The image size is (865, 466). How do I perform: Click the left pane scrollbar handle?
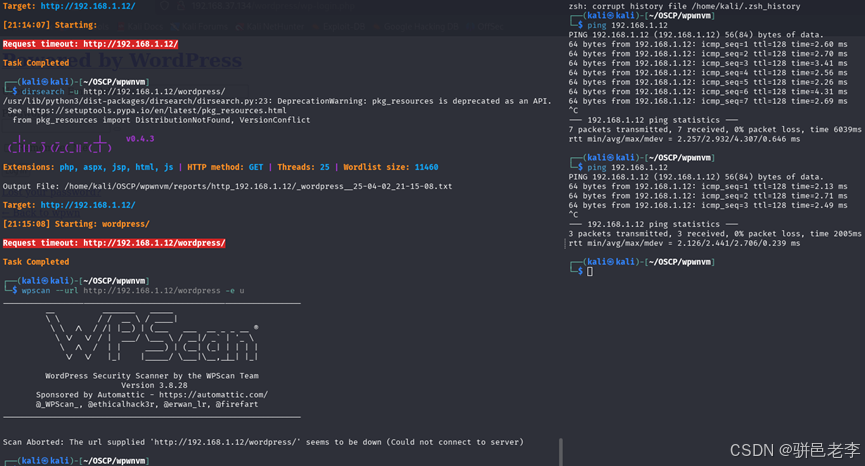click(x=560, y=452)
